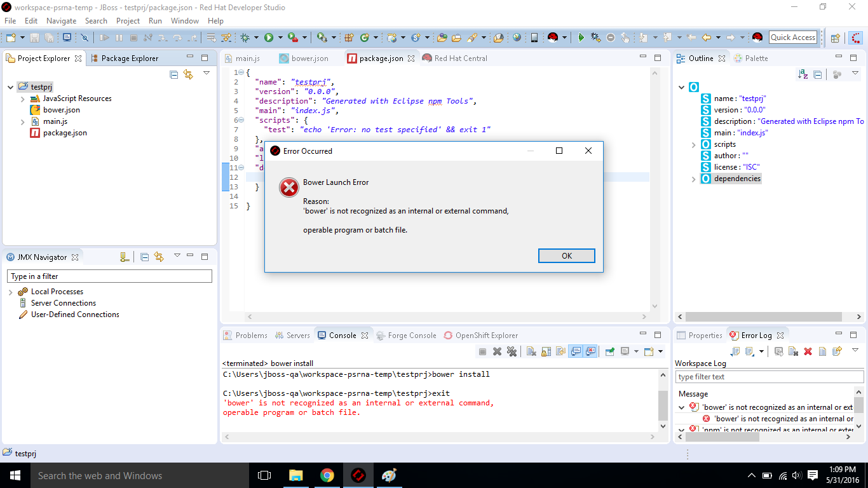868x488 pixels.
Task: Open the Chrome icon in the Windows taskbar
Action: 327,475
